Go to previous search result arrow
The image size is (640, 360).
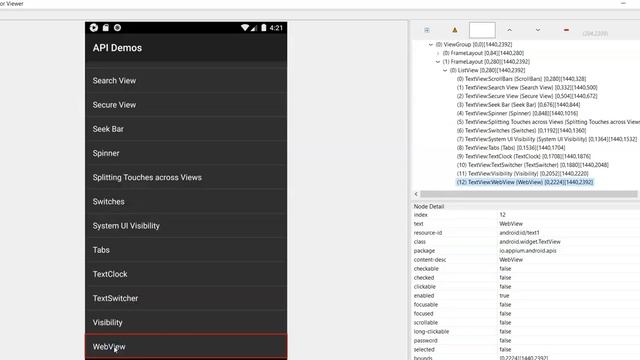click(509, 30)
